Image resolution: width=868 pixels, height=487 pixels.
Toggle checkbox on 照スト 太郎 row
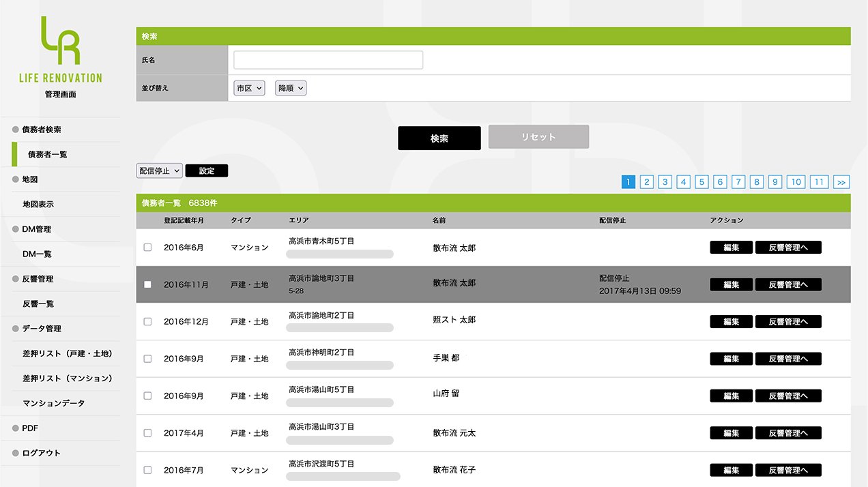[x=147, y=322]
